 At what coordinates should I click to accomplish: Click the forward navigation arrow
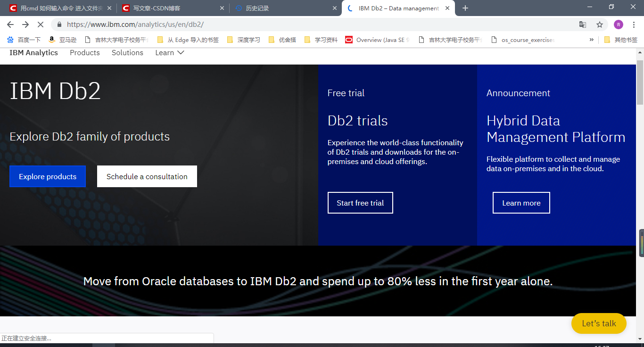[x=26, y=24]
